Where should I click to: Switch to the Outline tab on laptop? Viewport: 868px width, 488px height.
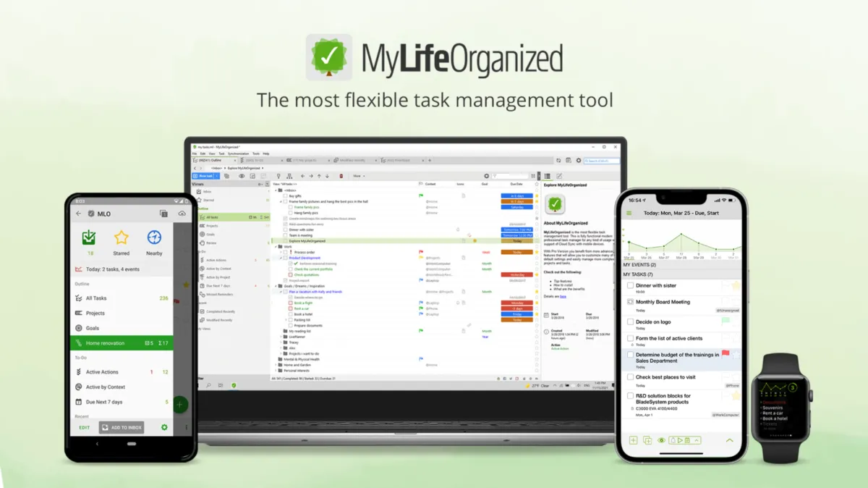(x=214, y=160)
